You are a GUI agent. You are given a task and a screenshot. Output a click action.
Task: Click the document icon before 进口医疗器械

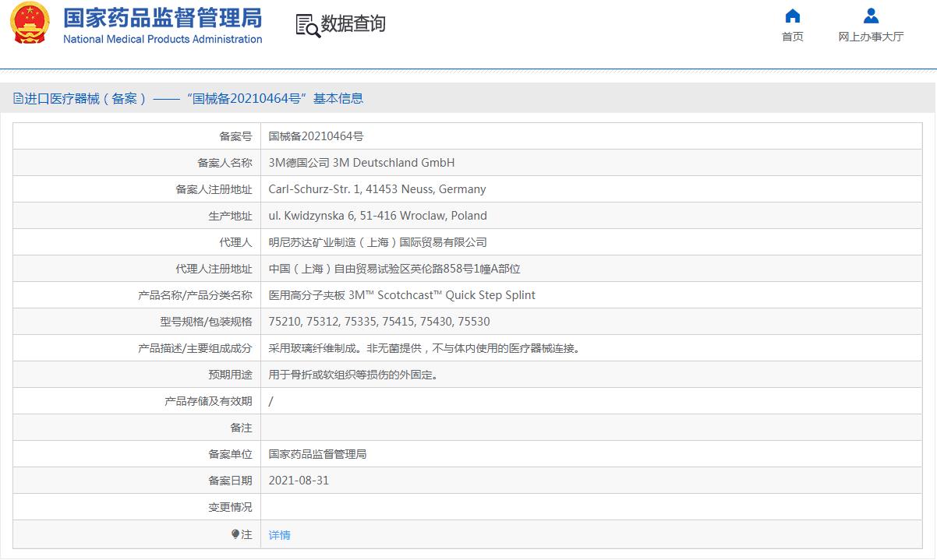pyautogui.click(x=19, y=98)
